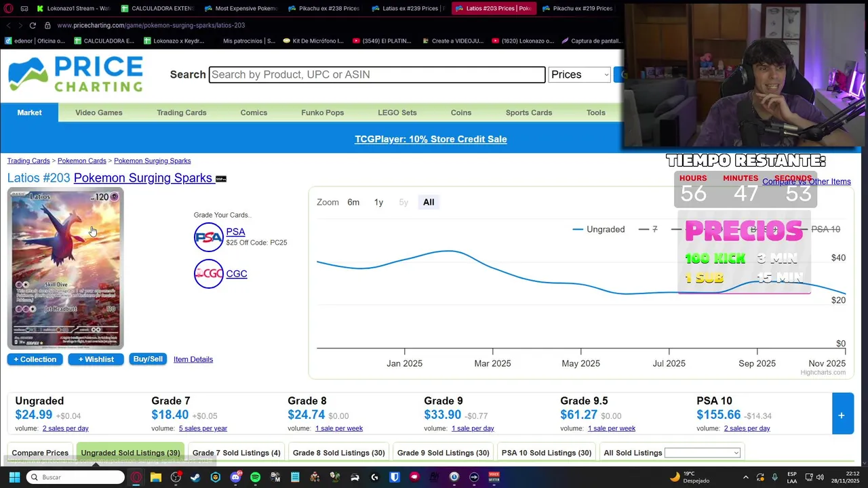The width and height of the screenshot is (868, 488).
Task: Open the Notepad icon in taskbar
Action: [295, 477]
